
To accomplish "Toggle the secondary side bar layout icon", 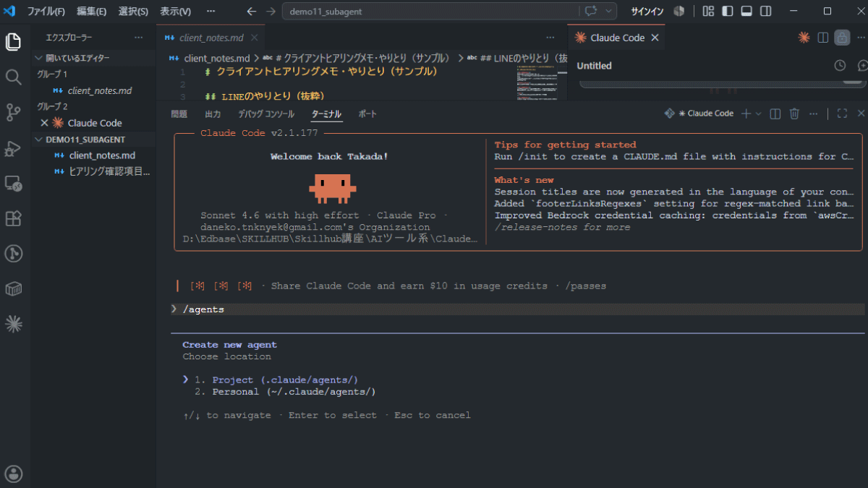I will [766, 12].
